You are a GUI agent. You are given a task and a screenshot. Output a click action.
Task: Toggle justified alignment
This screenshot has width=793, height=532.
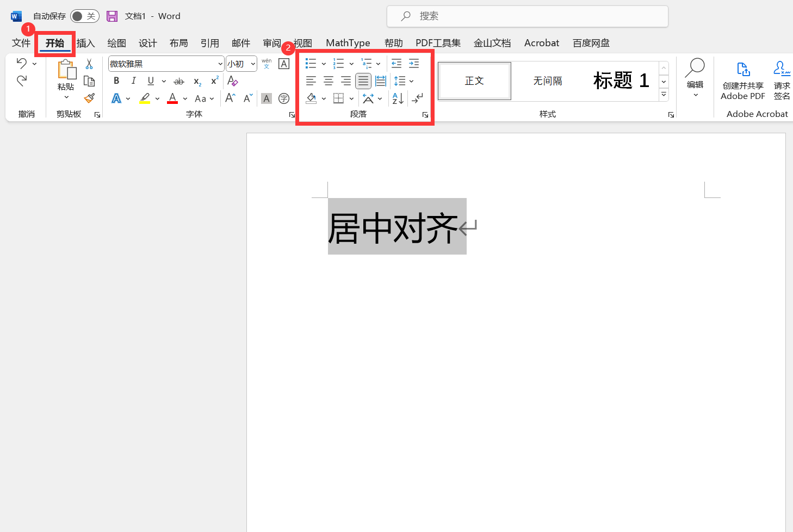tap(363, 81)
